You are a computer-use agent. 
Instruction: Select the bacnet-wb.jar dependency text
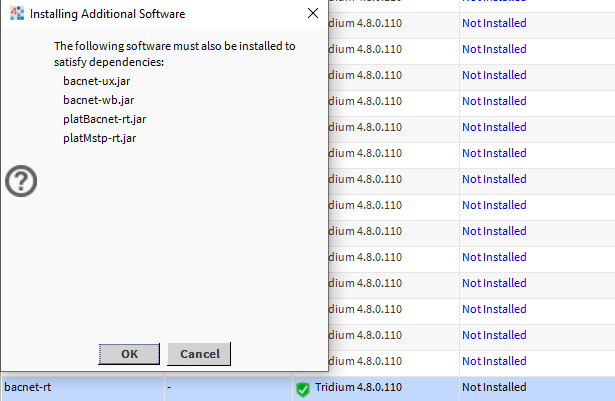click(x=98, y=99)
